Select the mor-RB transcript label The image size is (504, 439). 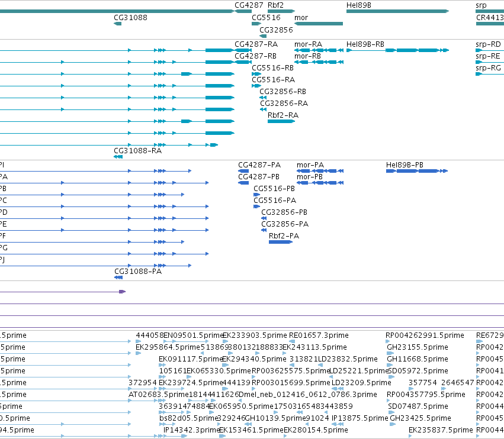[307, 56]
